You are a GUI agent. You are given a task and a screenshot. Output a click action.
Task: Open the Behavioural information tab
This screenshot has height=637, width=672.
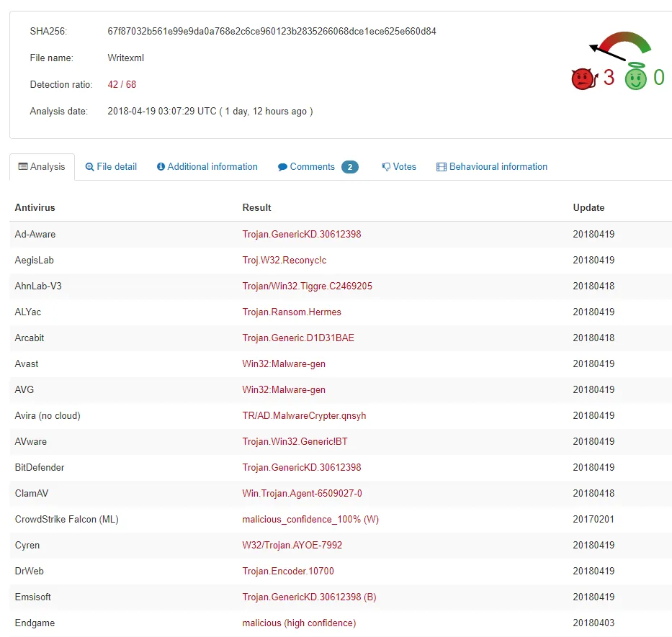point(492,167)
